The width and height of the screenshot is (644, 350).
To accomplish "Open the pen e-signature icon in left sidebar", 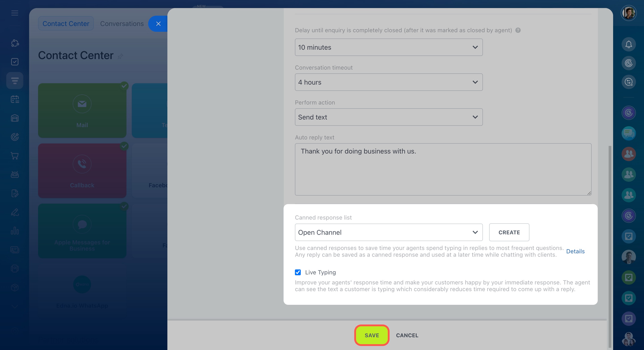I will pos(15,212).
